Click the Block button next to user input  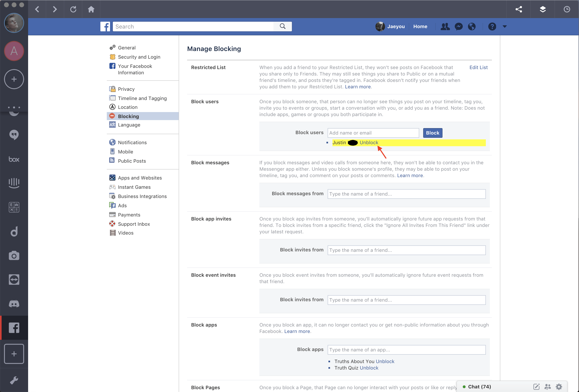pos(433,133)
